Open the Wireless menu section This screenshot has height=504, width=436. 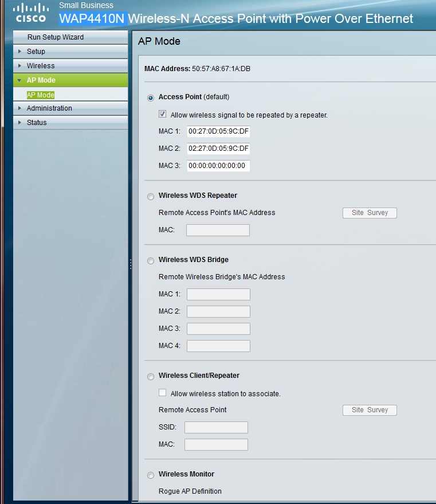70,65
